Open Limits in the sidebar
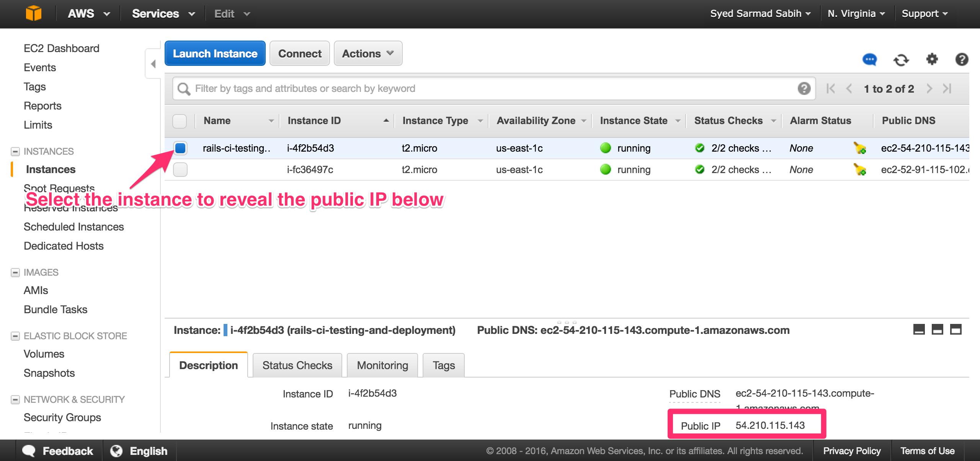Screen dimensions: 980x461 [38, 125]
